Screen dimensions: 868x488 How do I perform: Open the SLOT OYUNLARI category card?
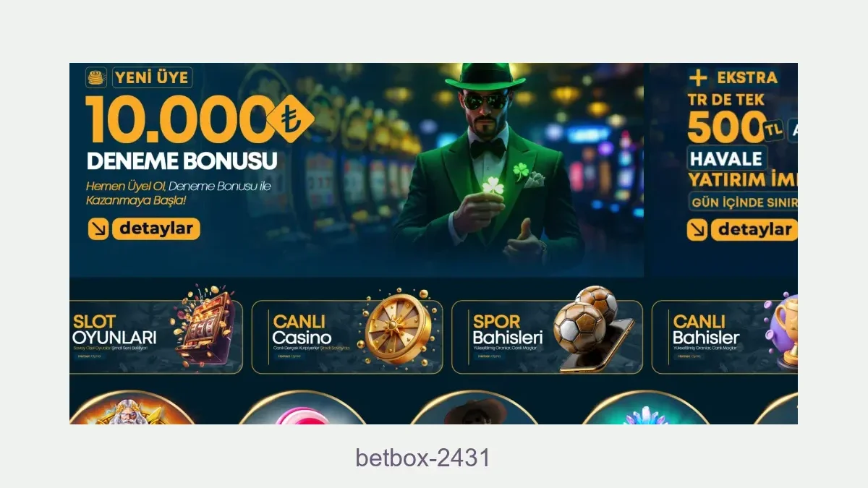tap(156, 337)
